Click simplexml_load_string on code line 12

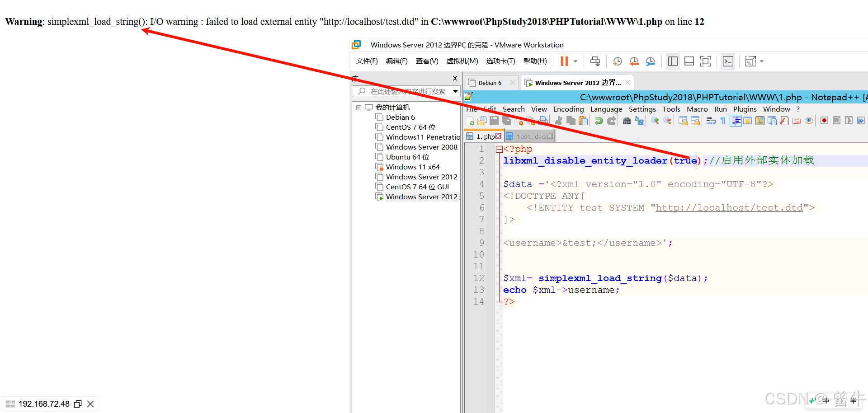600,278
